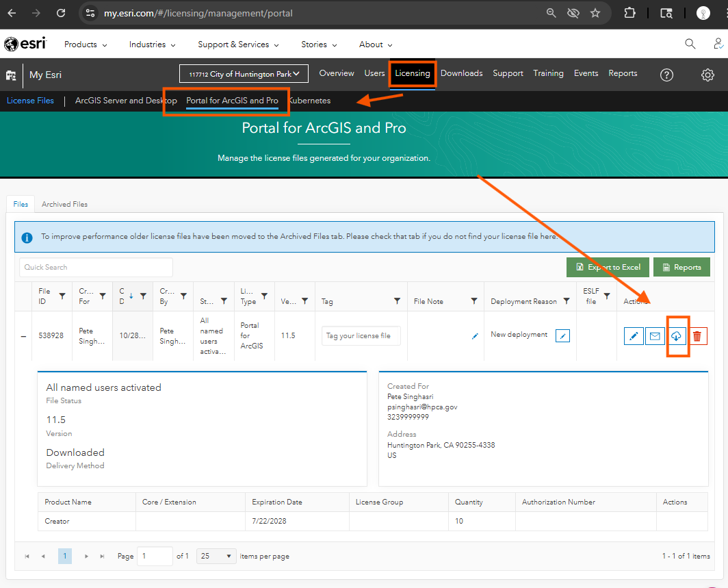728x588 pixels.
Task: Open the City of Huntington Park organization dropdown
Action: 244,74
